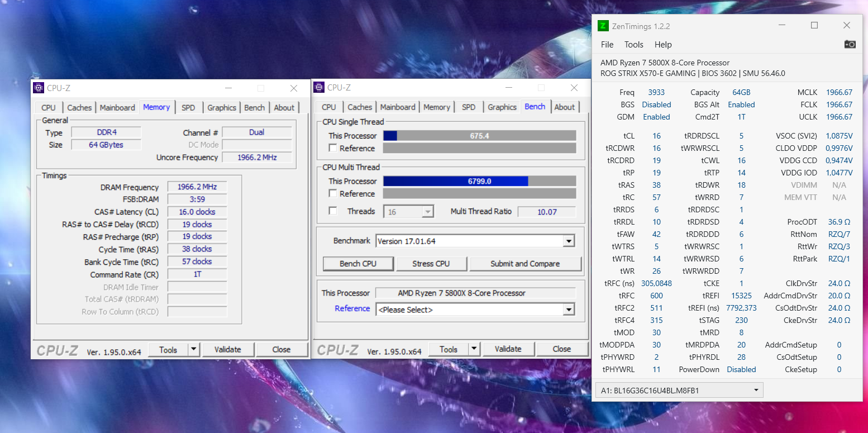Screen dimensions: 868x433
Task: Click Tools button in CPU-Z Bench window
Action: 449,349
